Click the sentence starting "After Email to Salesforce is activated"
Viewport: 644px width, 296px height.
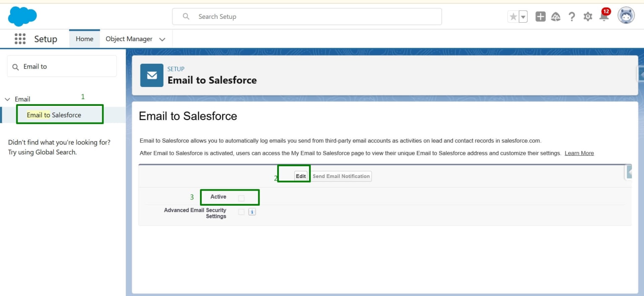(351, 153)
